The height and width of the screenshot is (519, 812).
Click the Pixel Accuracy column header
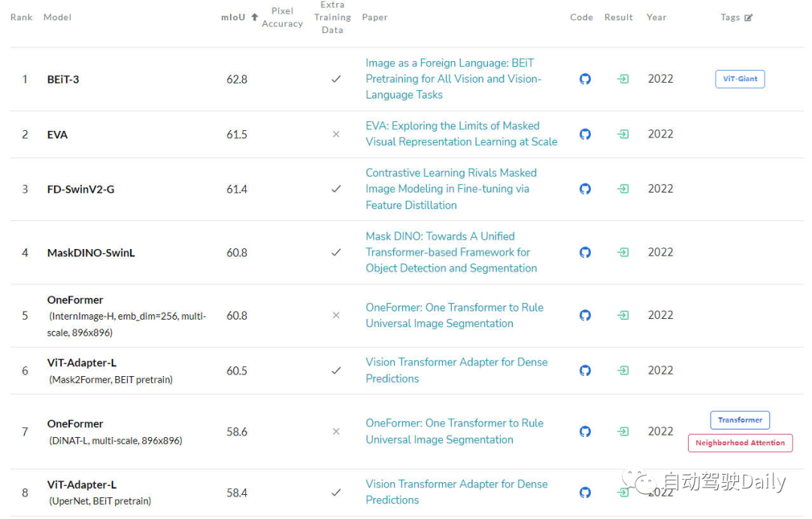click(282, 17)
